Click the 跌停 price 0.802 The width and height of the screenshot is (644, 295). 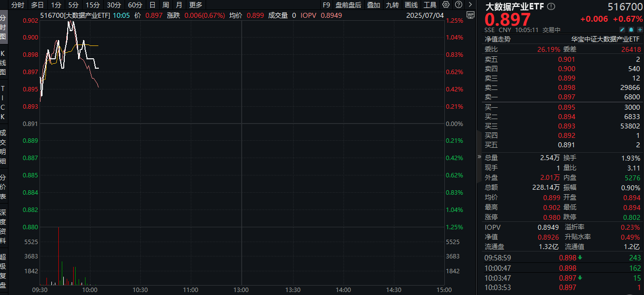(632, 217)
